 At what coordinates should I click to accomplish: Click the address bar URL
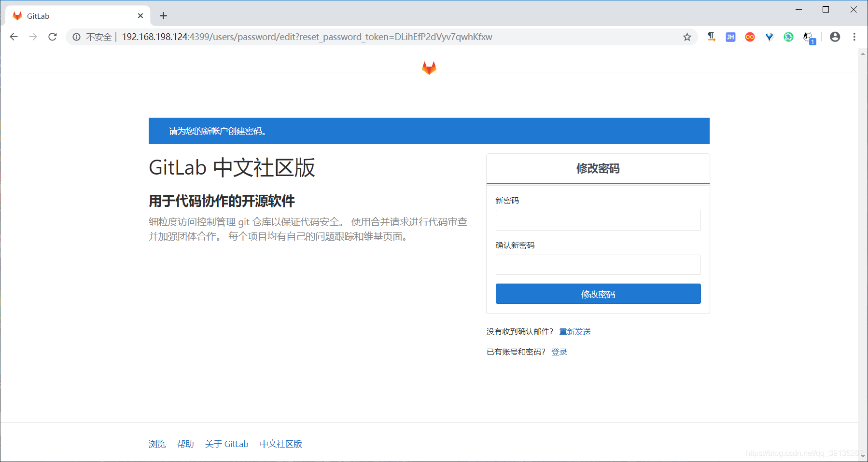307,37
